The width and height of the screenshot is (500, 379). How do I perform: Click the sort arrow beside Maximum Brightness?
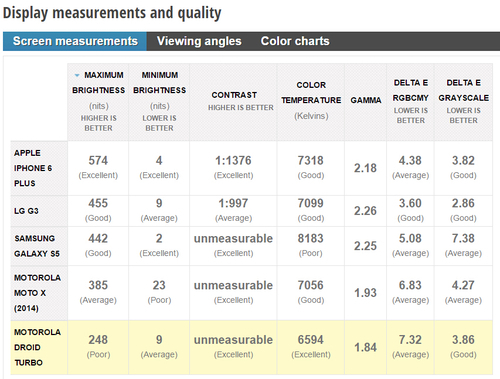point(77,75)
